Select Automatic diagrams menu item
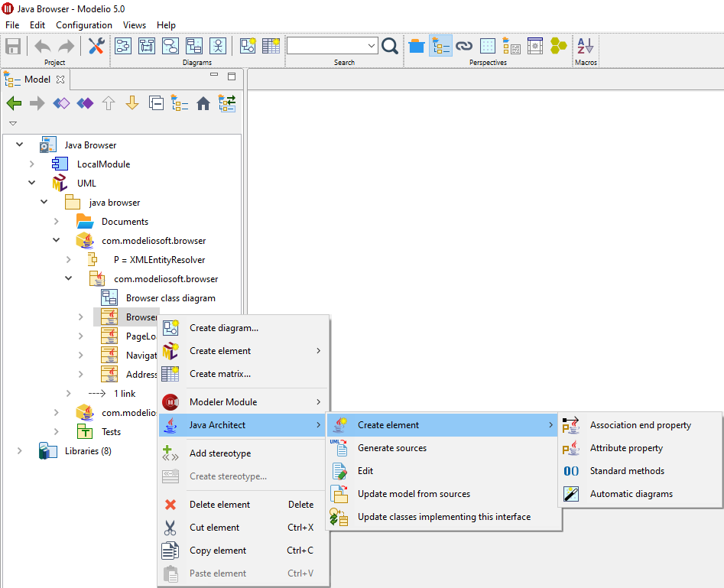 coord(640,494)
